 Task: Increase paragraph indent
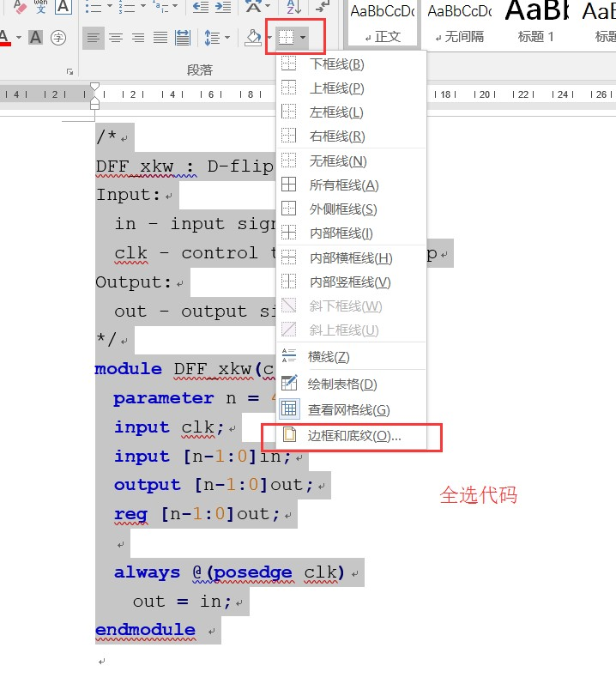[223, 6]
